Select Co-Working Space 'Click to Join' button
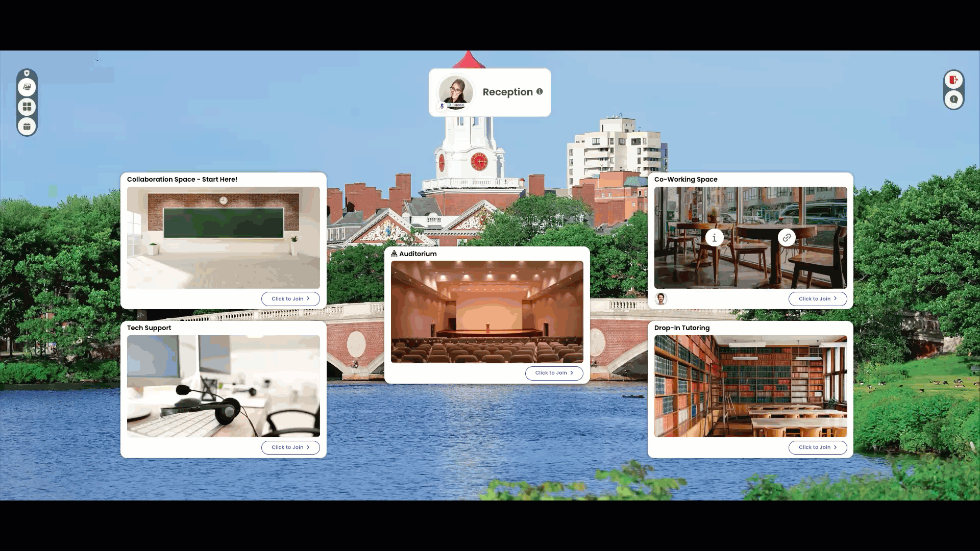This screenshot has height=551, width=980. pos(817,298)
